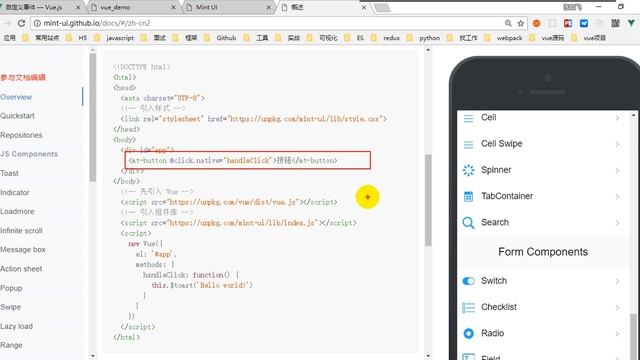
Task: Open the Toast component docs
Action: [x=9, y=173]
